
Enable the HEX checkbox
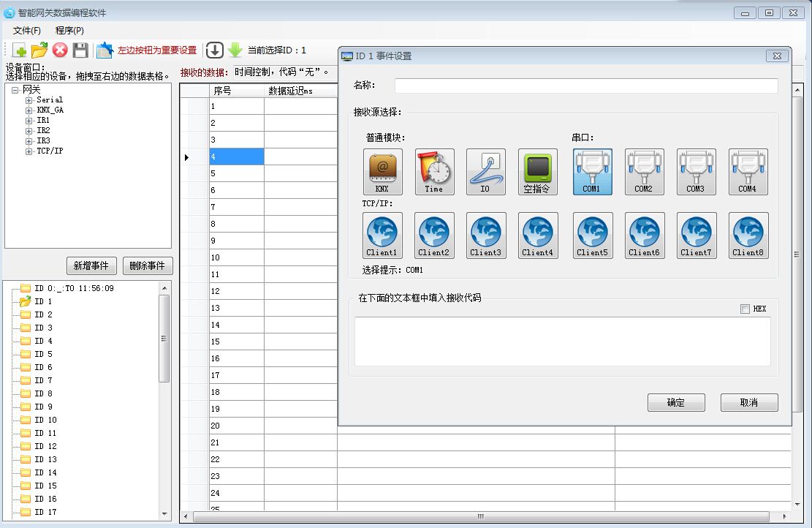click(x=745, y=309)
